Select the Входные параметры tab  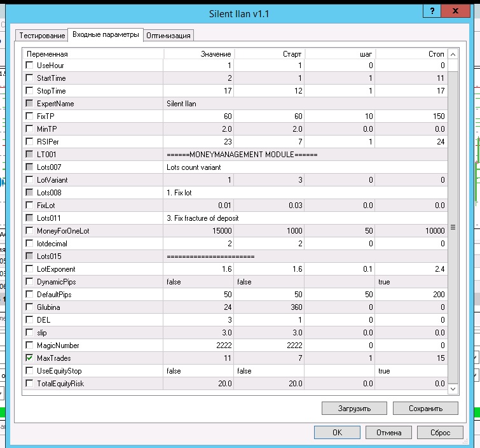click(x=106, y=34)
